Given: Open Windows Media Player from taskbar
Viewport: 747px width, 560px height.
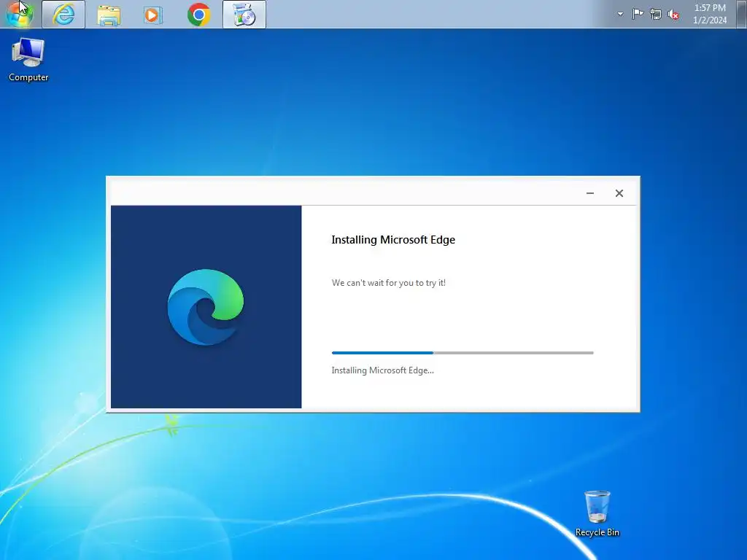Looking at the screenshot, I should pos(153,15).
